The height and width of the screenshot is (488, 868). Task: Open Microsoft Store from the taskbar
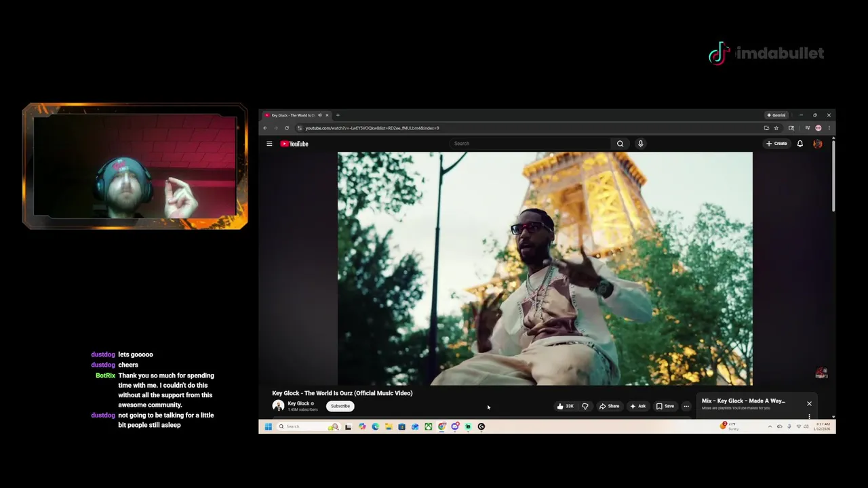401,426
